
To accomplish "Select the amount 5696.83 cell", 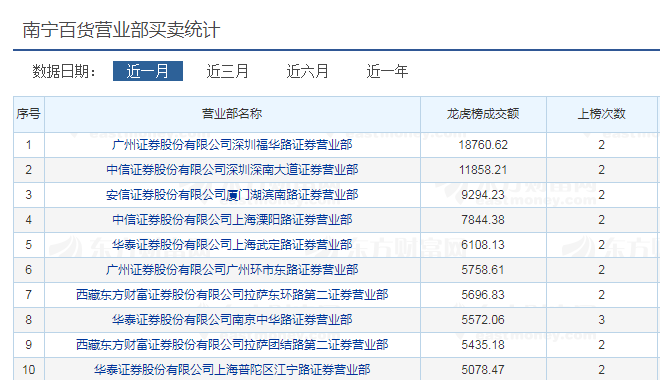I will point(483,295).
